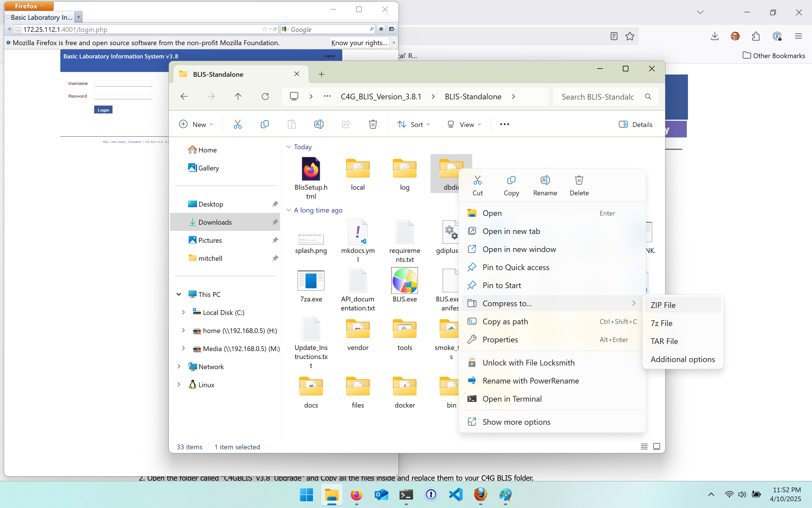The image size is (812, 508).
Task: Open the Sort dropdown
Action: 413,124
